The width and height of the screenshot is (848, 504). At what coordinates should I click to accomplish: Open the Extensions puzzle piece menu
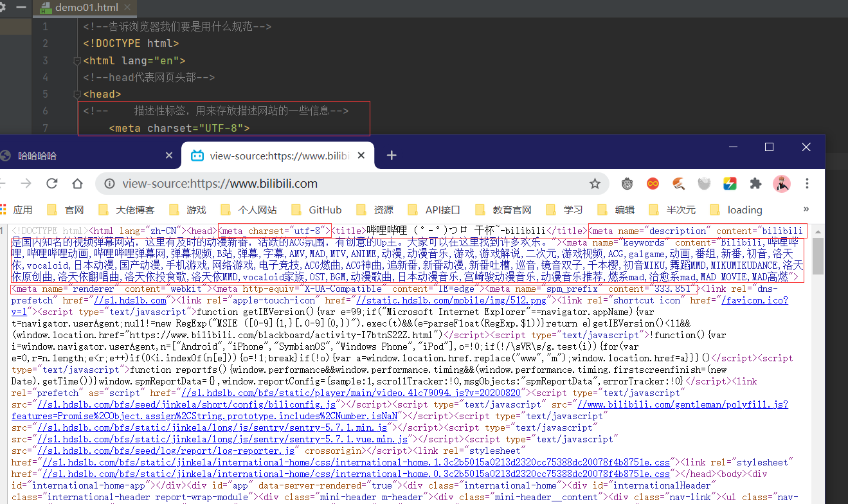pyautogui.click(x=755, y=184)
